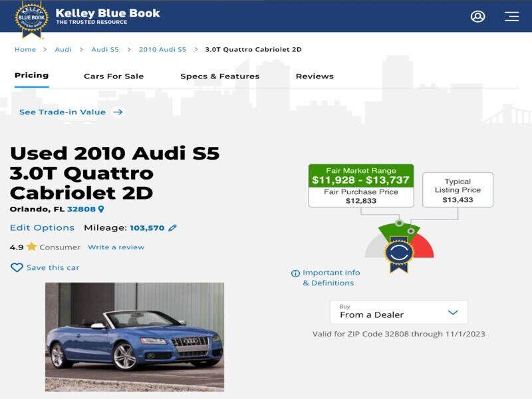Click the arrow next to Trade-in Value
532x399 pixels.
click(118, 112)
